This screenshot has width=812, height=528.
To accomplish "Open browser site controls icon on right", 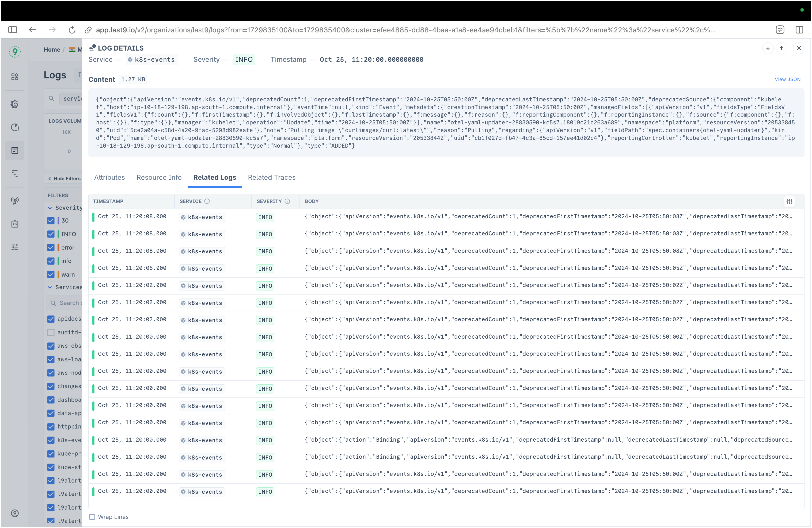I will tap(780, 30).
